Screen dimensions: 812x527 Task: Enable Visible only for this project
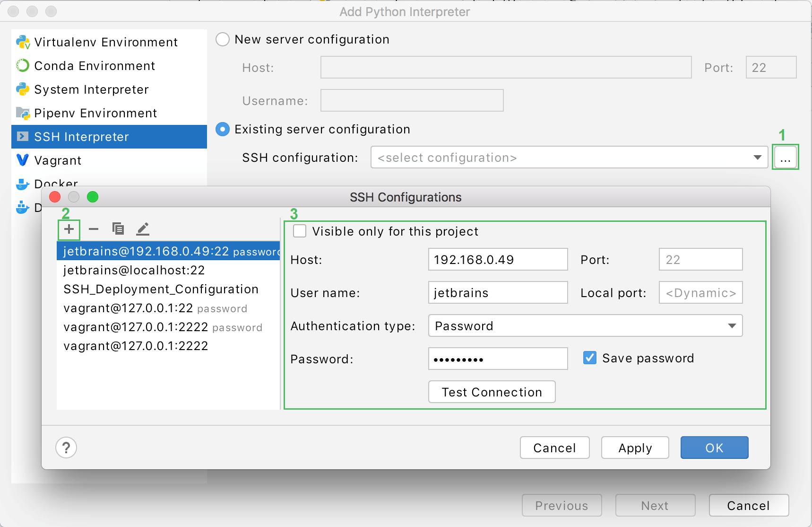pyautogui.click(x=300, y=231)
